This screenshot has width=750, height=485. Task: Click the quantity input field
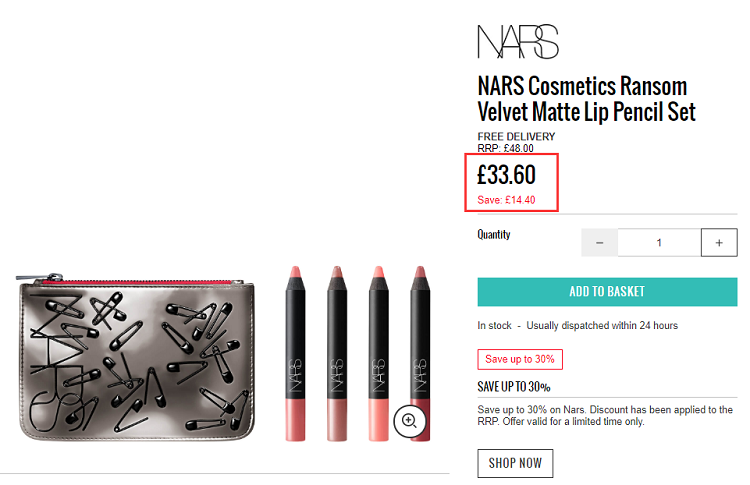[659, 242]
